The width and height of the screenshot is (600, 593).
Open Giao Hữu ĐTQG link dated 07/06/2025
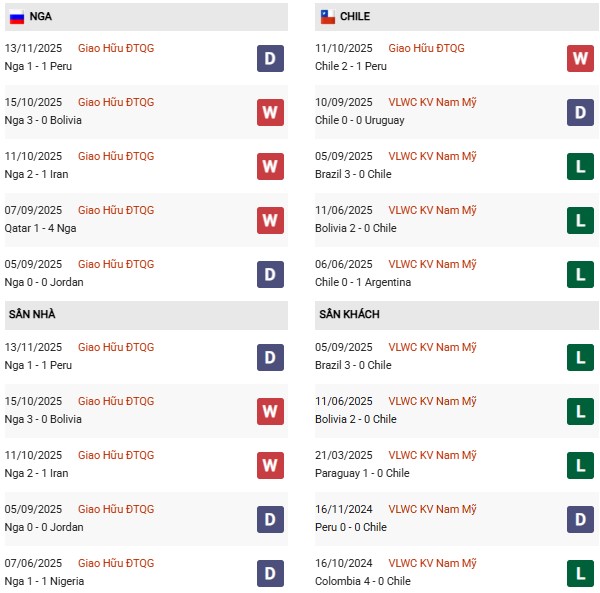click(x=116, y=564)
